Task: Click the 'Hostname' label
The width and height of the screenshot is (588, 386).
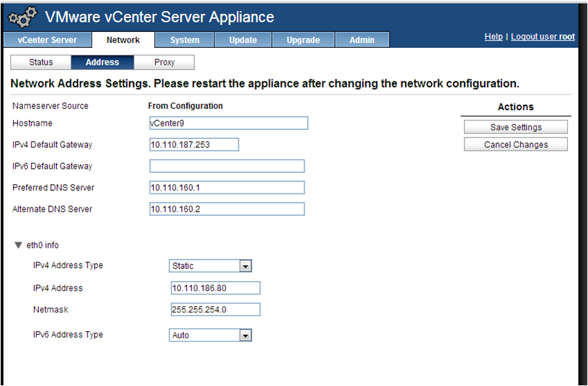Action: (x=33, y=123)
